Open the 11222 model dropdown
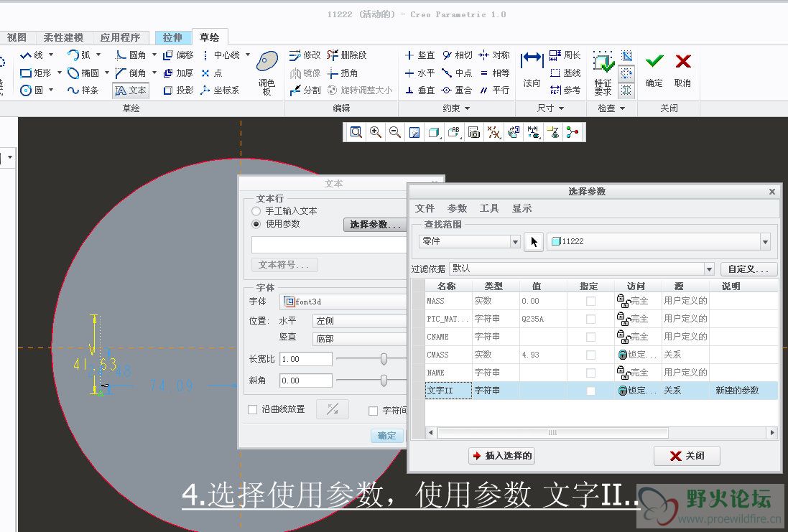Screen dimensions: 788x532 pos(765,242)
